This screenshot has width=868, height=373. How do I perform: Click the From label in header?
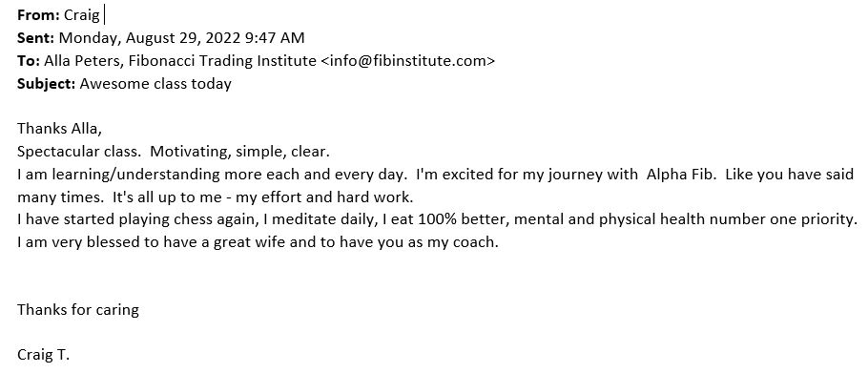(38, 15)
